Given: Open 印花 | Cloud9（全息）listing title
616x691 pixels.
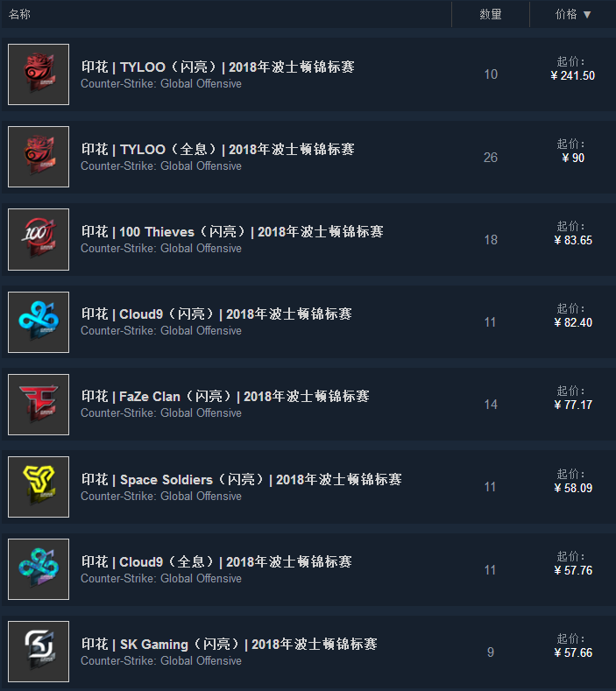Looking at the screenshot, I should (x=216, y=562).
